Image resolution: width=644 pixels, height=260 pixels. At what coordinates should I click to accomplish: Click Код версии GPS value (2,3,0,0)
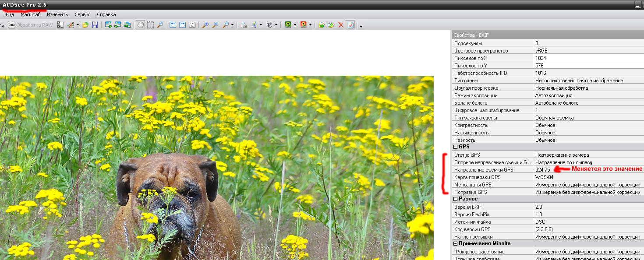tap(545, 229)
